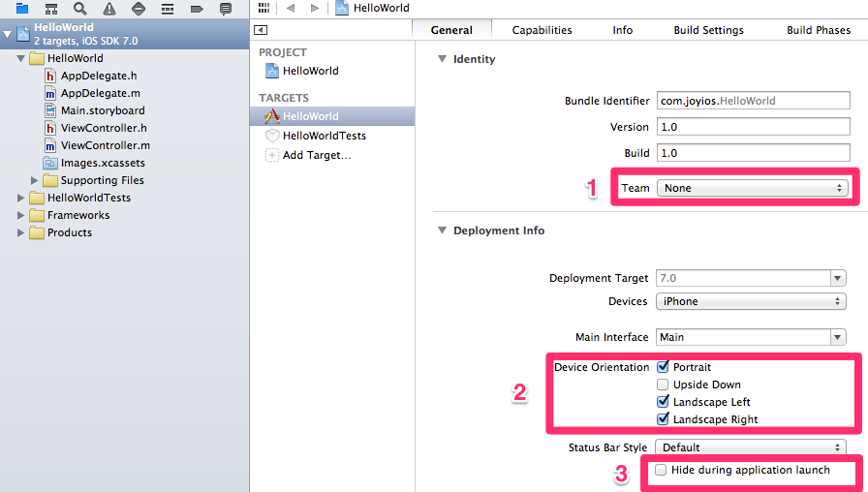Enable Hide during application launch
The width and height of the screenshot is (868, 492).
tap(661, 470)
